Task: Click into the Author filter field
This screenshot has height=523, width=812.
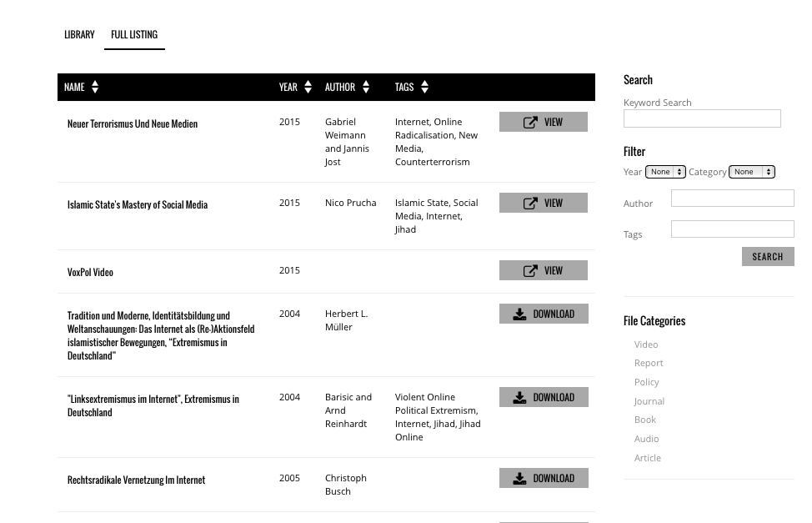Action: click(x=732, y=198)
